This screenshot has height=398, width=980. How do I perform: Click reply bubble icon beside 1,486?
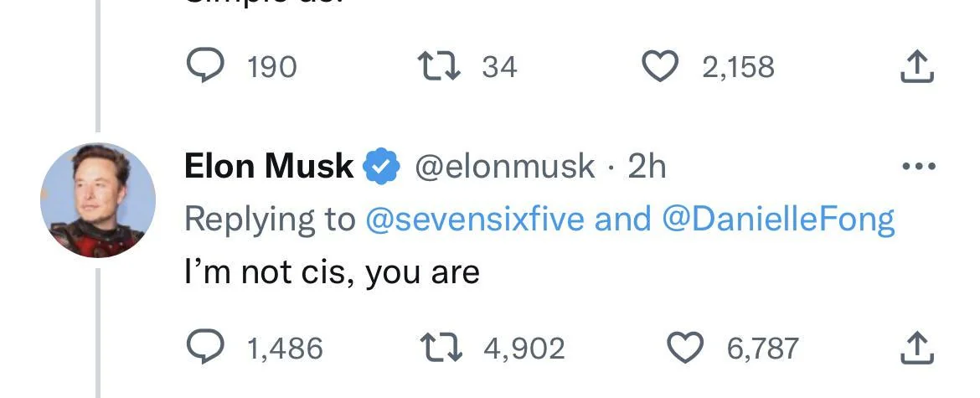(x=205, y=348)
